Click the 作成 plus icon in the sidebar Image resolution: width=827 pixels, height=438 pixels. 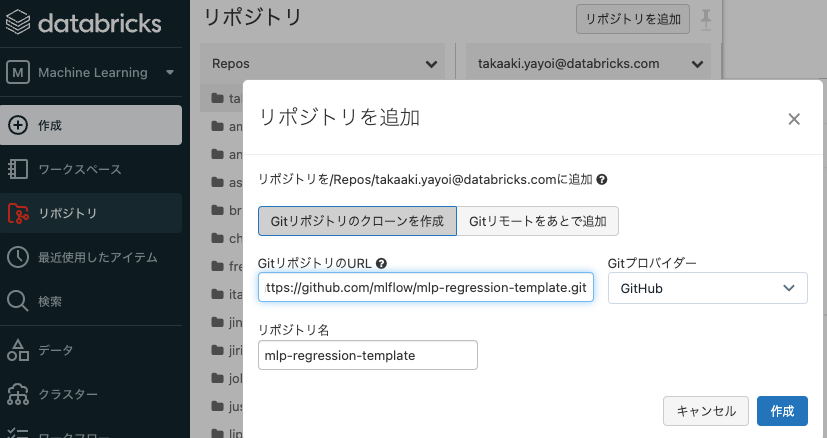pos(17,125)
